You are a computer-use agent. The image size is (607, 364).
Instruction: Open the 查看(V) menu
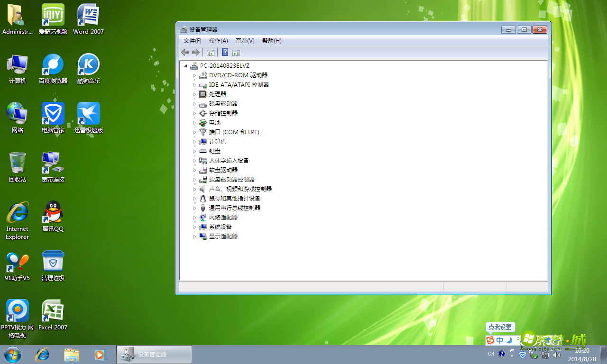pyautogui.click(x=245, y=41)
